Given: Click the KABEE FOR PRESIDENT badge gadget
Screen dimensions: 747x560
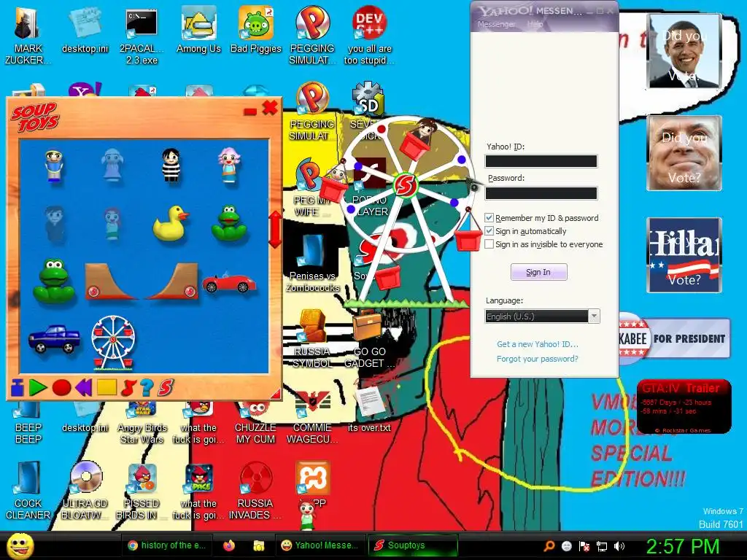Looking at the screenshot, I should pos(674,338).
